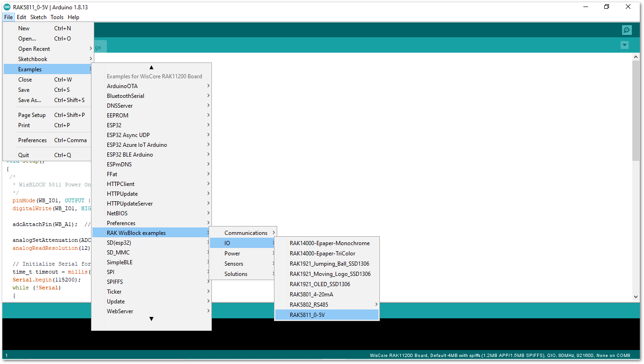Open the Preferences library examples submenu
Viewport: 644px width, 364px height.
[152, 223]
